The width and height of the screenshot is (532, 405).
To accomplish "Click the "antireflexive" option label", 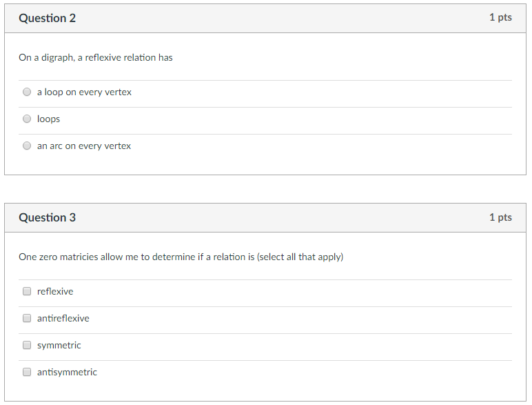I will coord(63,318).
